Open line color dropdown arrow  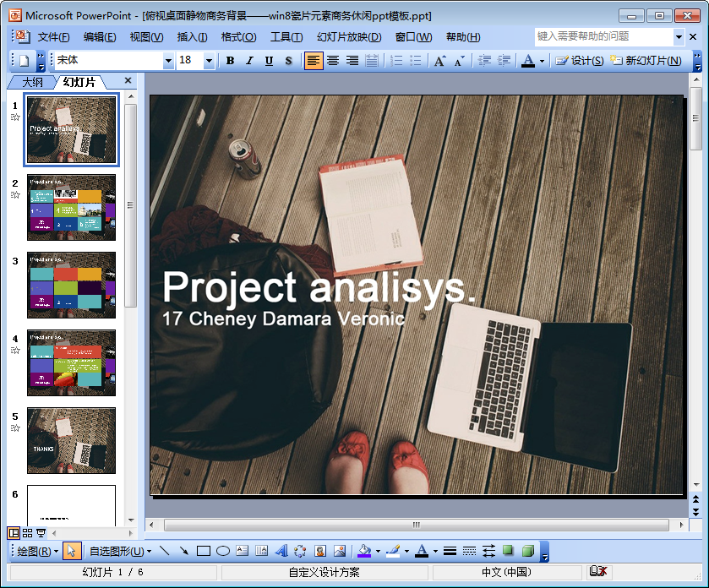click(406, 552)
